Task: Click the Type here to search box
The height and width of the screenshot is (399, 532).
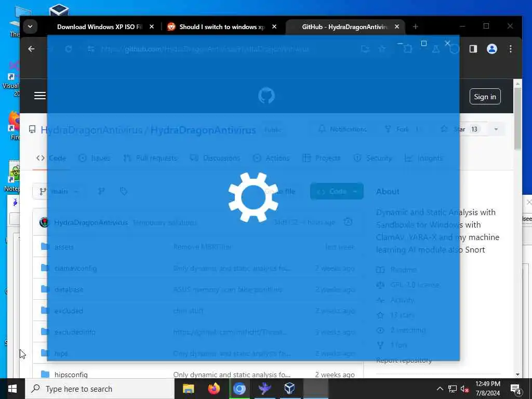Action: pos(100,389)
